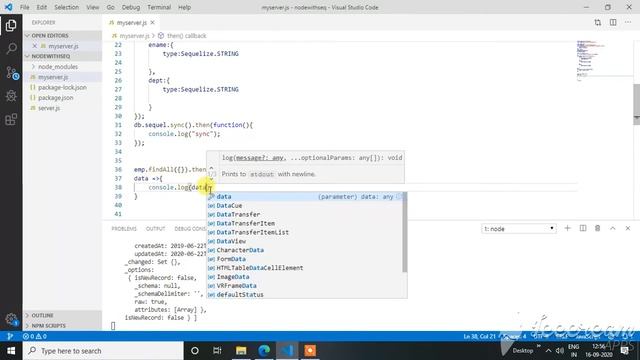This screenshot has height=360, width=640.
Task: Open the Help menu
Action: click(x=184, y=7)
